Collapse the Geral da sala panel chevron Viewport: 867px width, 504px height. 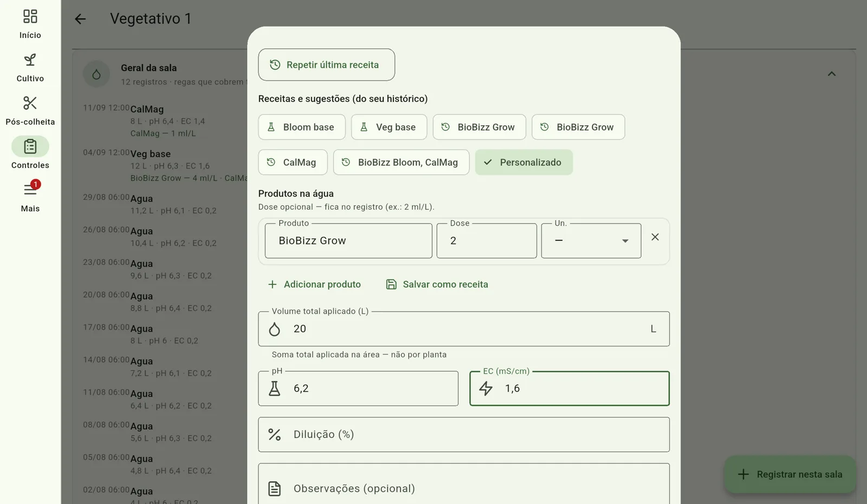[832, 74]
